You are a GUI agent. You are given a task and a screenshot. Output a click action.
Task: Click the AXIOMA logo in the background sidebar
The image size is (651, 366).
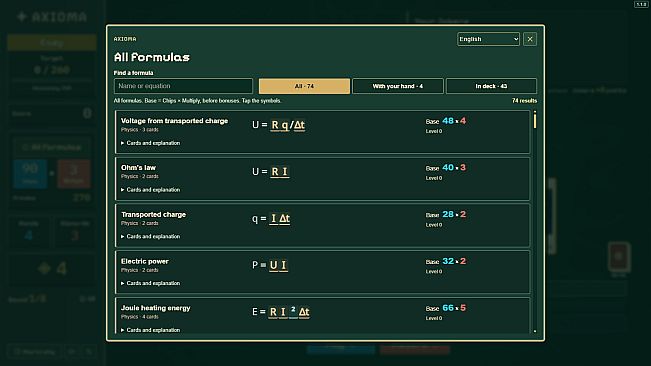click(52, 17)
